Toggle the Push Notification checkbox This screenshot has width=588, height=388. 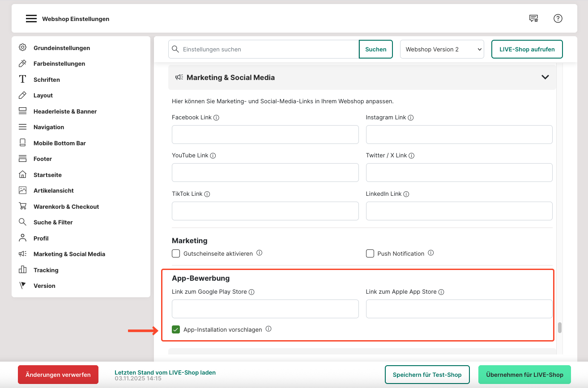point(370,253)
